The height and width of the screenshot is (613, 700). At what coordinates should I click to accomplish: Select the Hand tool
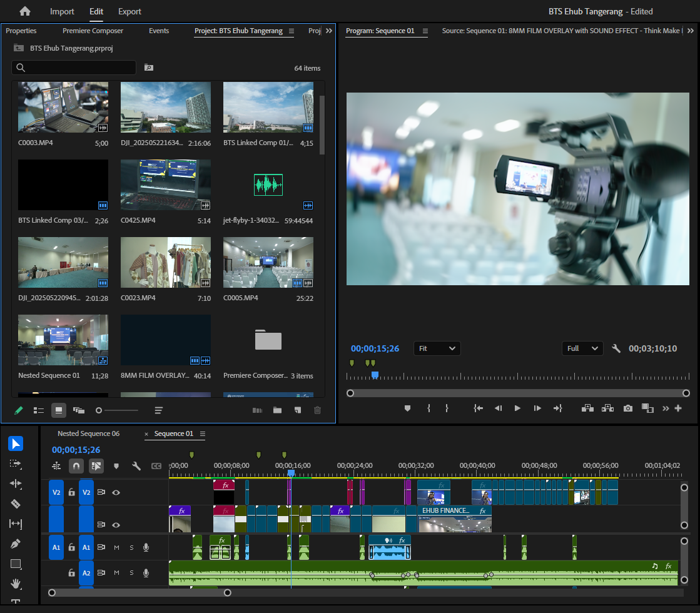tap(16, 584)
